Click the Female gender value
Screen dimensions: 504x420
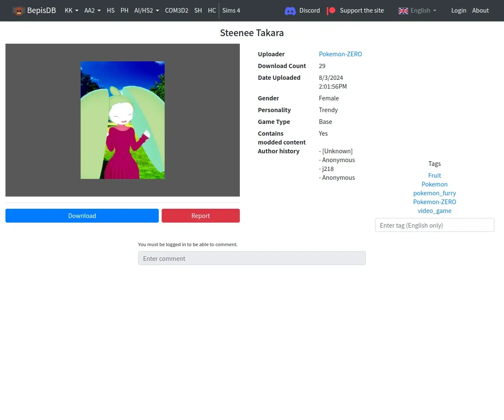pos(329,98)
